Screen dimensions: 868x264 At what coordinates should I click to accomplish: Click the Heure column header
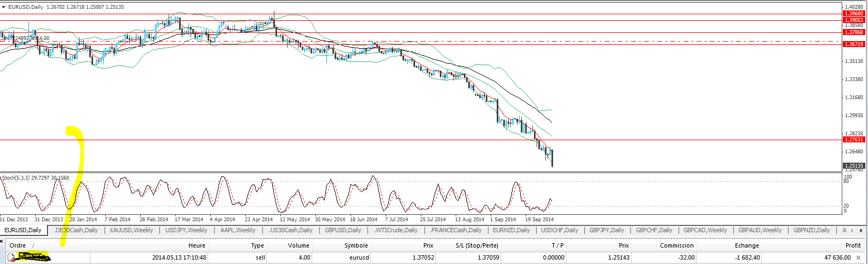point(197,245)
